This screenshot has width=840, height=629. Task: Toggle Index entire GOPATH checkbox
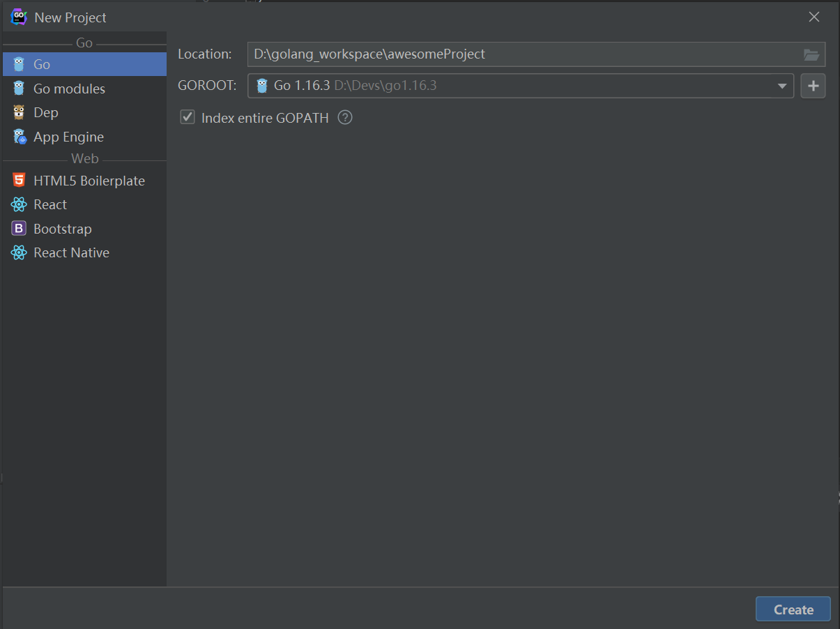(x=188, y=117)
